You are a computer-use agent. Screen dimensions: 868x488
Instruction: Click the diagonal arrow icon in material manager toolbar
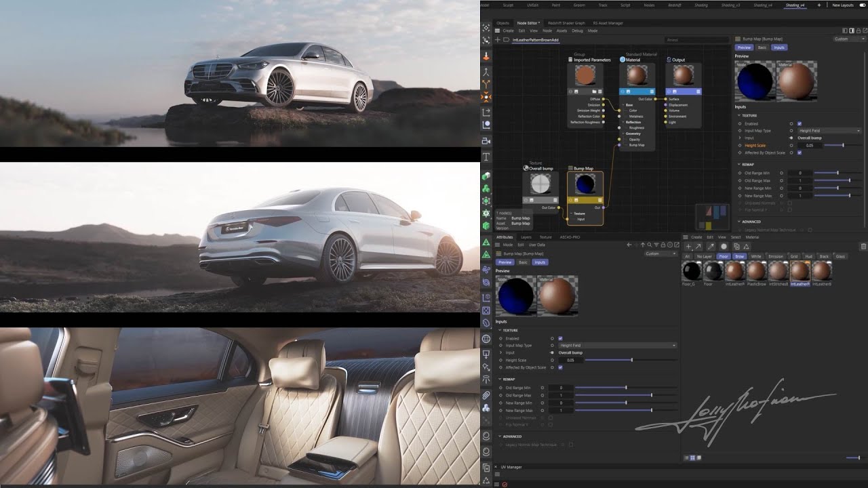tap(698, 247)
